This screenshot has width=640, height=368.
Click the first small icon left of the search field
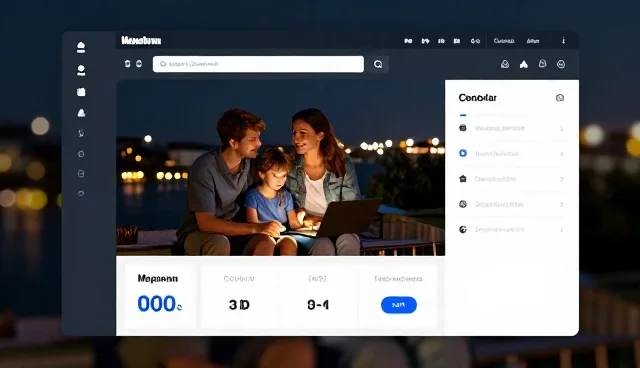(127, 64)
